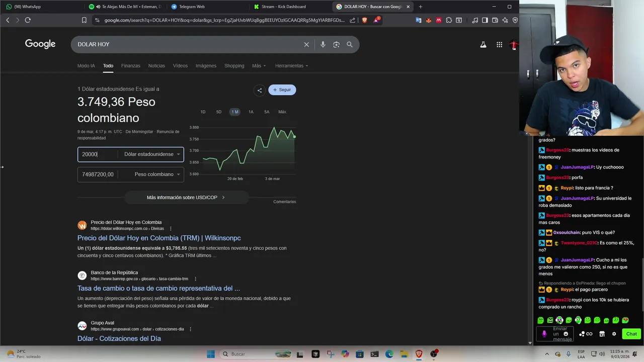Go back in the browser
This screenshot has height=362, width=644.
coord(8,20)
